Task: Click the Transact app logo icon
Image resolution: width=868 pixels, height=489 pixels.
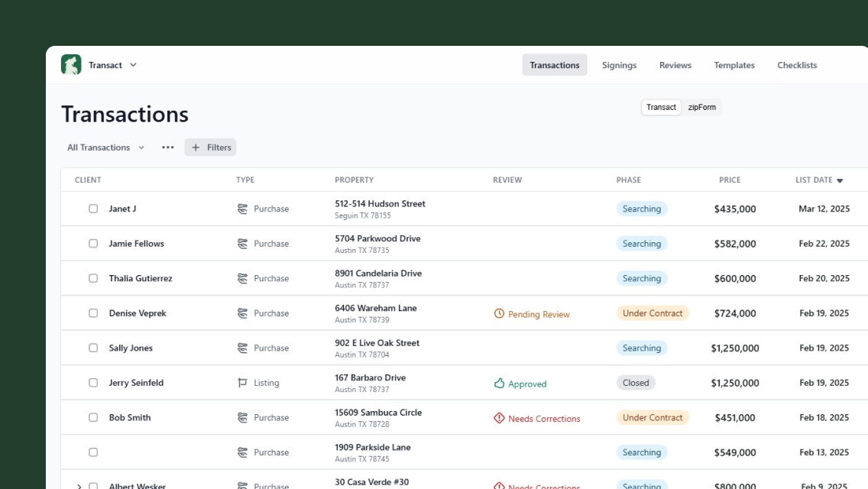Action: [x=71, y=65]
